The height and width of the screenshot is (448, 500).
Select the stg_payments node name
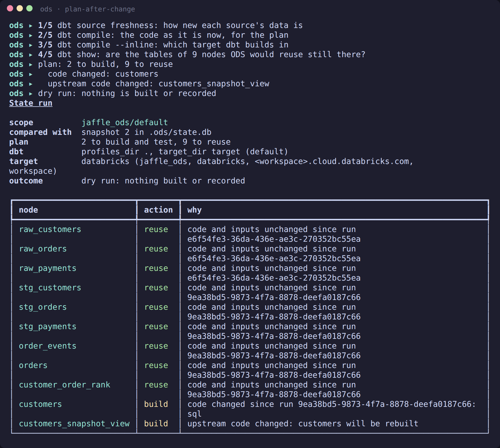[48, 327]
